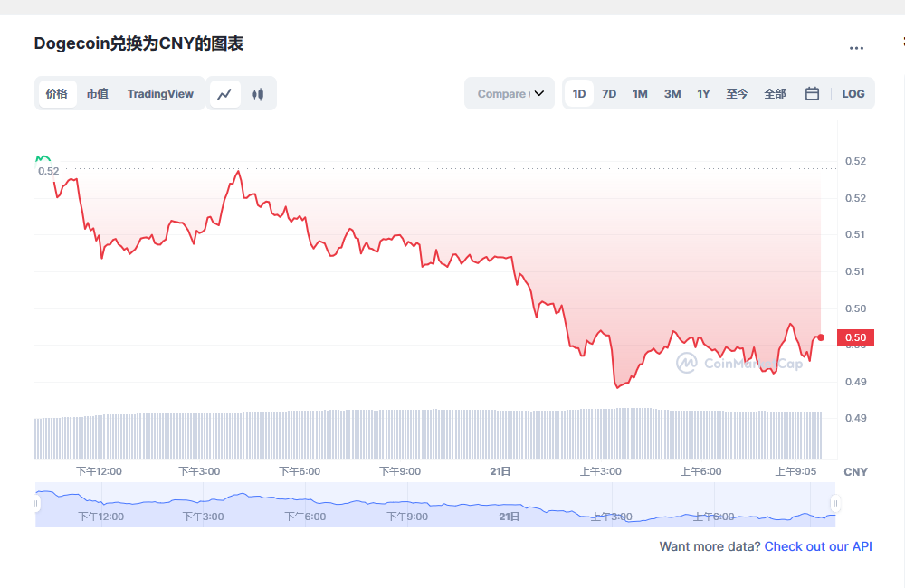Click the 0.50 current price label
This screenshot has height=588, width=905.
point(855,338)
